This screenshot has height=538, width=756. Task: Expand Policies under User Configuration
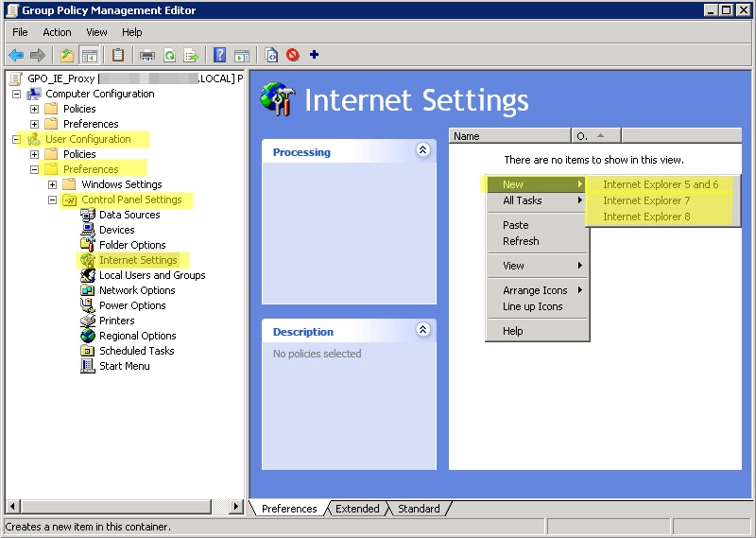pos(34,154)
